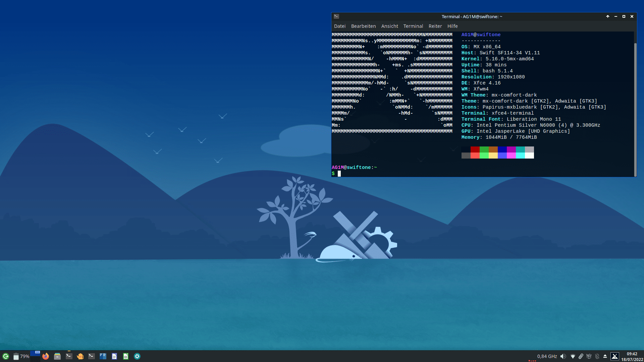Minimize the terminal window
Image resolution: width=644 pixels, height=362 pixels.
(615, 16)
